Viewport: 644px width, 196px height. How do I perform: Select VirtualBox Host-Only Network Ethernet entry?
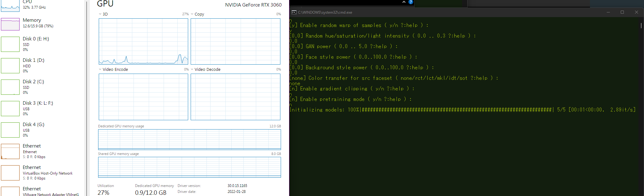click(43, 173)
